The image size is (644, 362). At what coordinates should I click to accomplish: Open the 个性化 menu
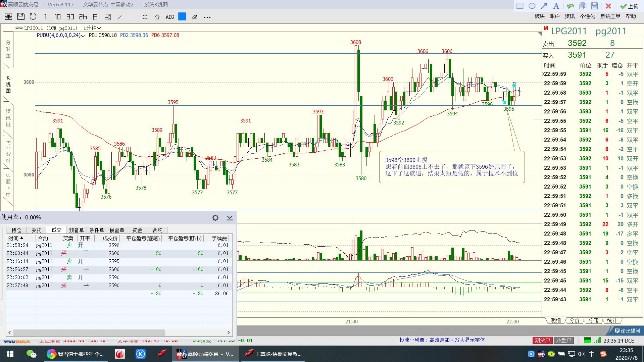tap(587, 16)
